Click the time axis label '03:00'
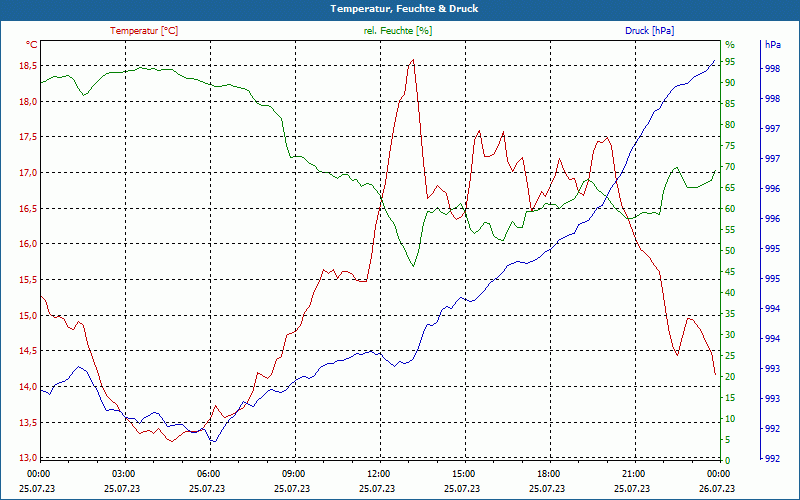Screen dimensions: 800x500 [x=122, y=473]
